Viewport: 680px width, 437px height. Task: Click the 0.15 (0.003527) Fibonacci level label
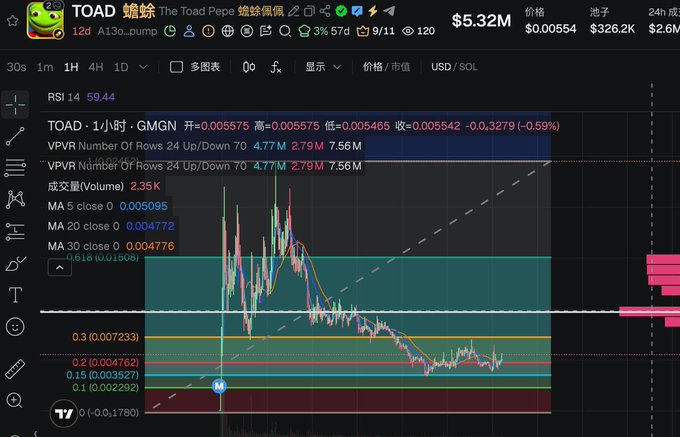(102, 375)
